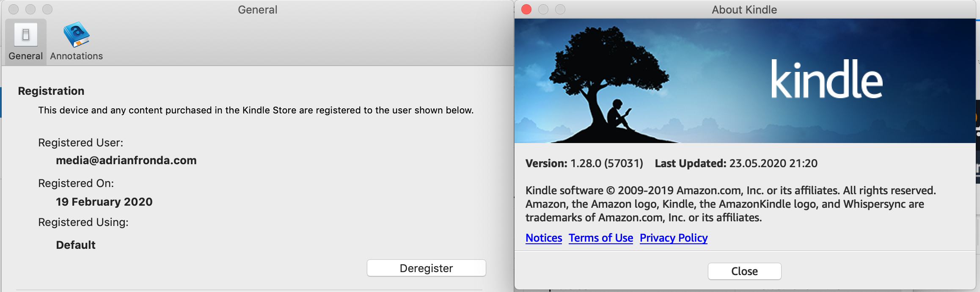Click registered email media@adrianfronda.com
The width and height of the screenshot is (980, 292).
pos(126,160)
